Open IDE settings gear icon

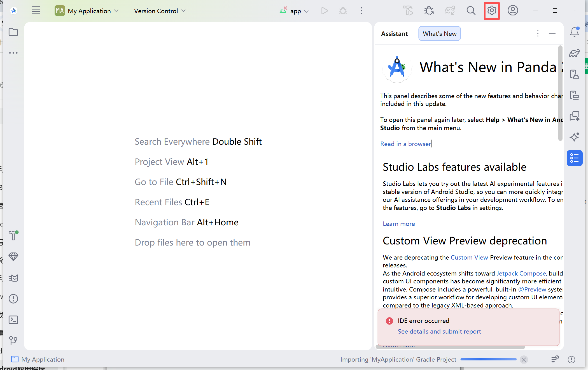[x=492, y=11]
